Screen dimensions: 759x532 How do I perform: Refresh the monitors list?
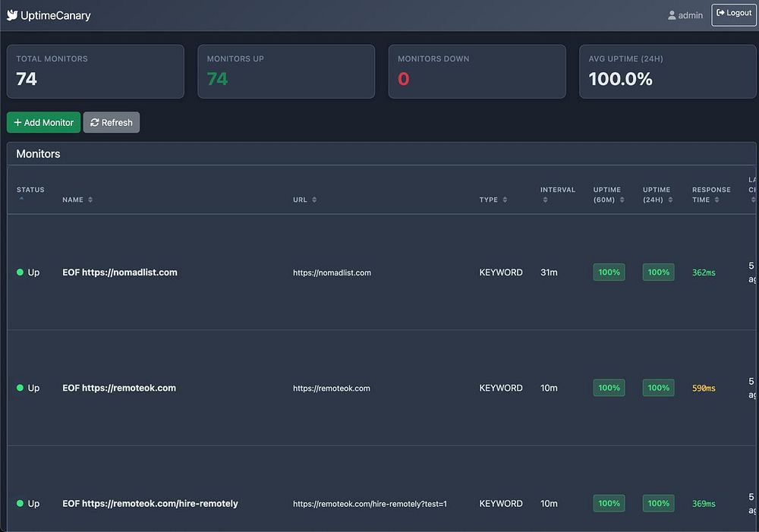(112, 122)
